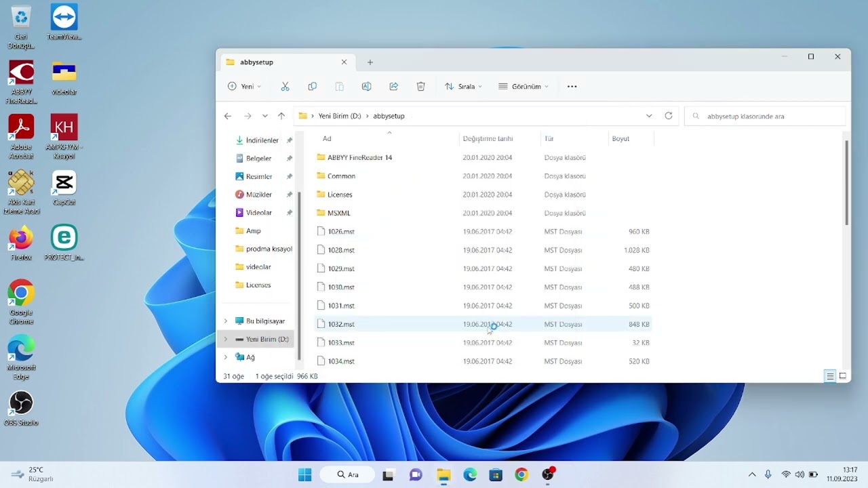Open the Görünüm view dropdown
This screenshot has width=868, height=488.
(524, 87)
